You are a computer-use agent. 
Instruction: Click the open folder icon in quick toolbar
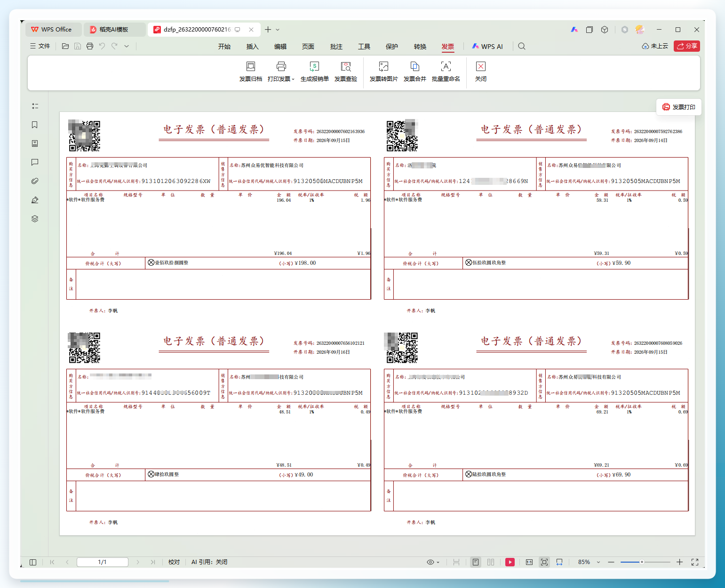[65, 46]
